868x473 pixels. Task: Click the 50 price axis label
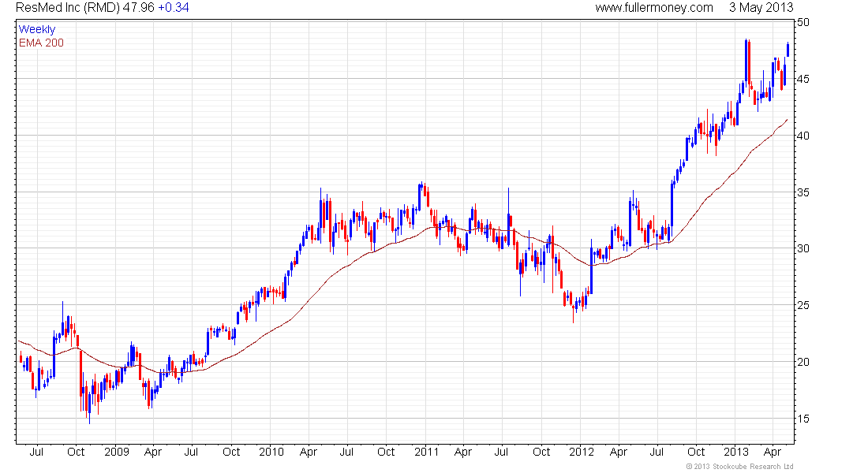[803, 22]
